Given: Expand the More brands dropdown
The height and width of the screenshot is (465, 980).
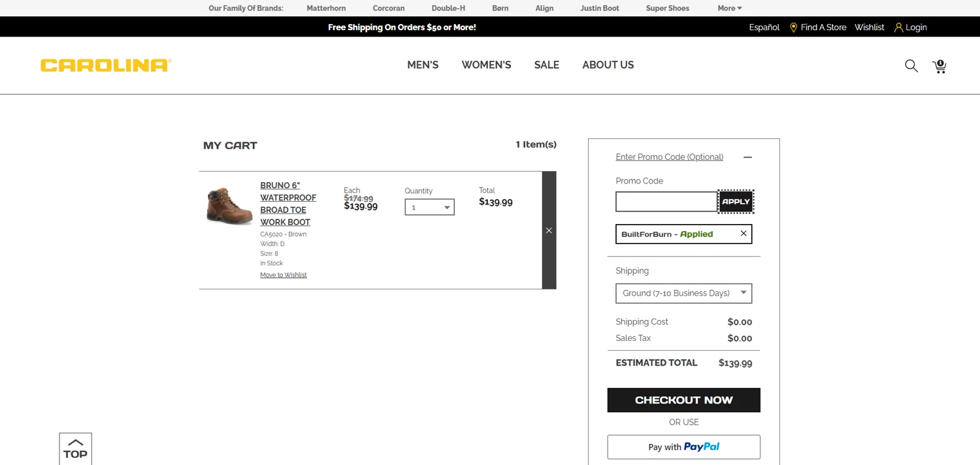Looking at the screenshot, I should (x=729, y=8).
